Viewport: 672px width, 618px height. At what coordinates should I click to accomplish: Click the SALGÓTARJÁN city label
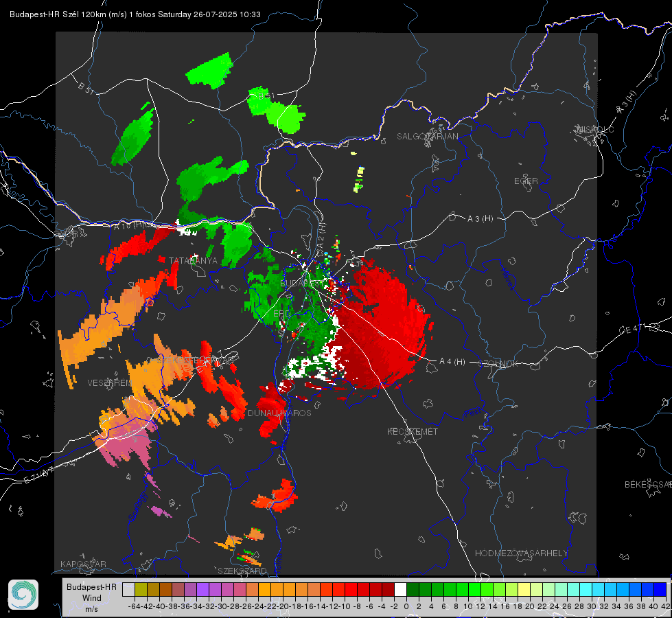tap(427, 137)
